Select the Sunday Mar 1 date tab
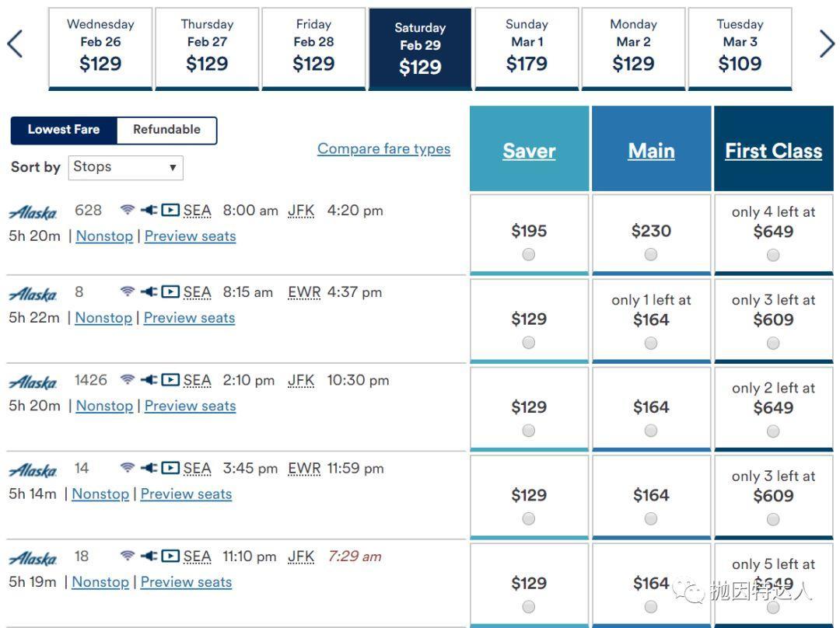The image size is (840, 628). coord(527,48)
